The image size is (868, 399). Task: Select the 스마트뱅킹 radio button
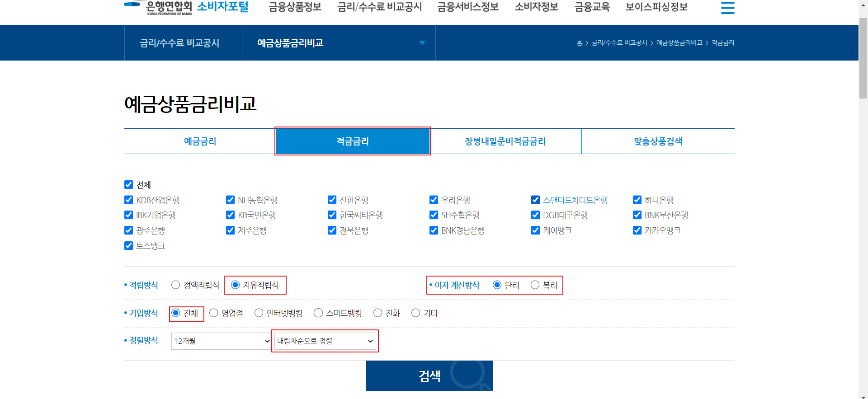[318, 313]
